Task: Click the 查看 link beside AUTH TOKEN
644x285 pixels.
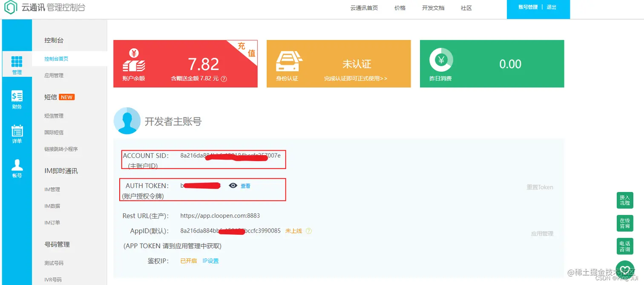Action: [x=245, y=186]
